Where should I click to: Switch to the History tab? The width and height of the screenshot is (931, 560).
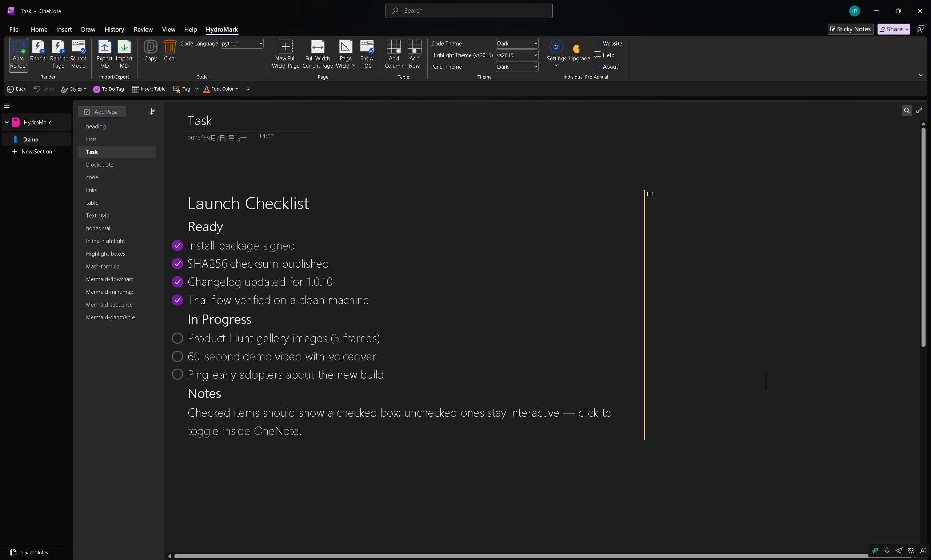114,29
